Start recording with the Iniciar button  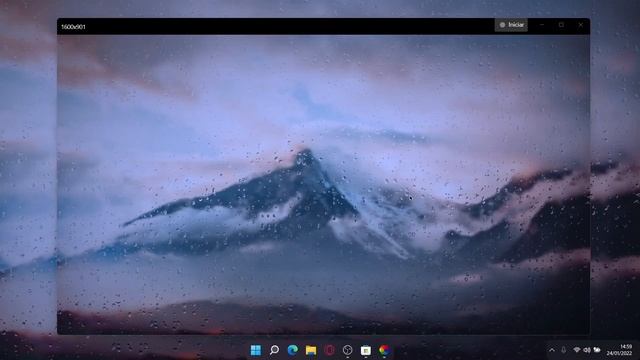click(511, 25)
